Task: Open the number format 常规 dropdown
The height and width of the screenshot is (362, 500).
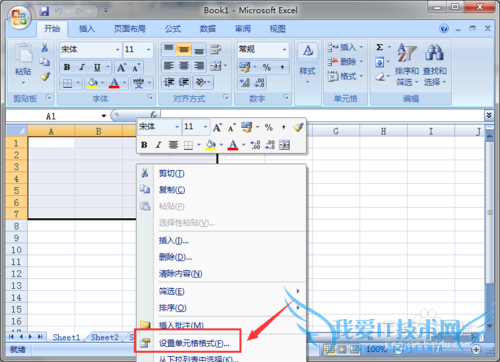Action: pyautogui.click(x=284, y=49)
